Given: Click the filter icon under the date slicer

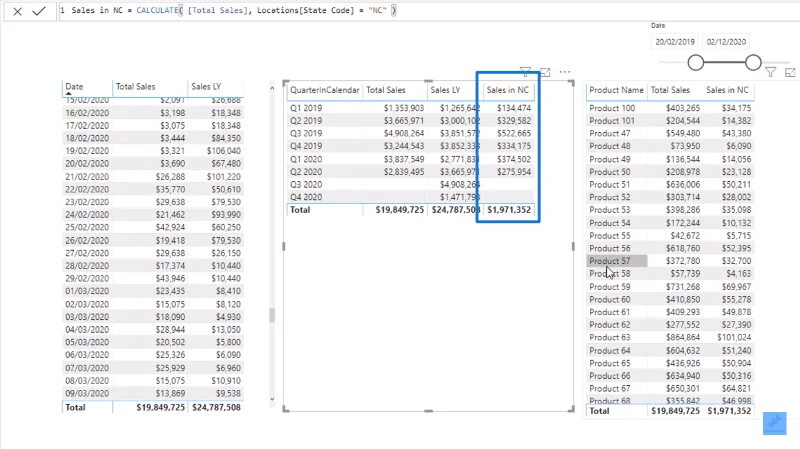Looking at the screenshot, I should [x=770, y=72].
